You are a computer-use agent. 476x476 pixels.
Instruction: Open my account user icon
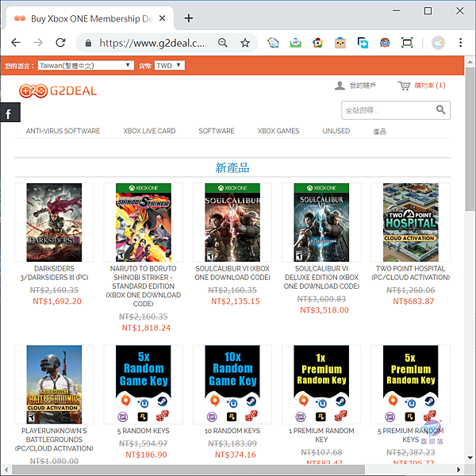point(340,86)
